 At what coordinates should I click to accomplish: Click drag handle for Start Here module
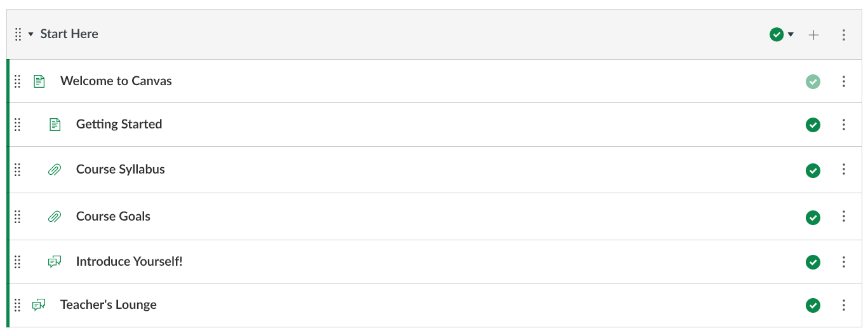tap(18, 34)
